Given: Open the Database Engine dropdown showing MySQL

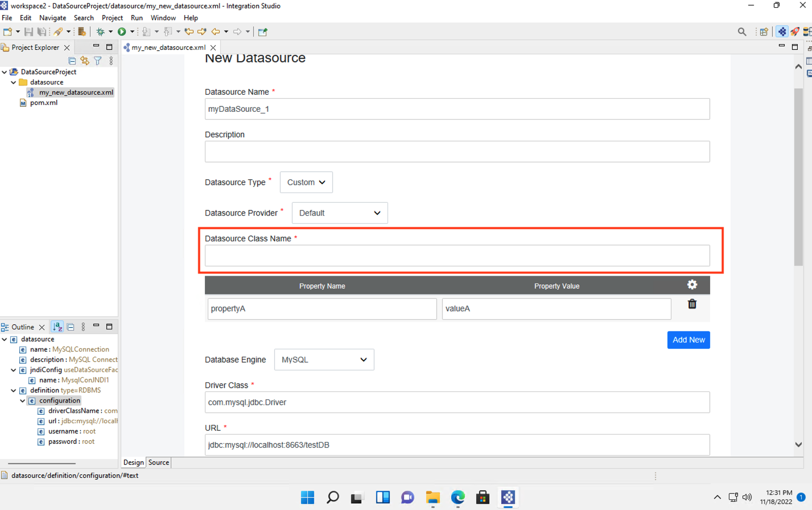Looking at the screenshot, I should [x=324, y=359].
